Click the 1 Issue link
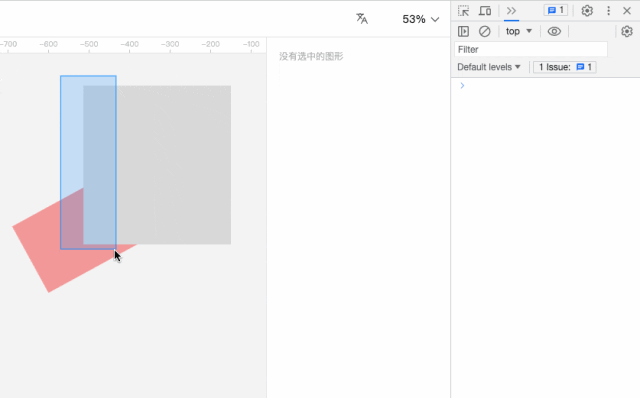The width and height of the screenshot is (640, 398). 564,67
